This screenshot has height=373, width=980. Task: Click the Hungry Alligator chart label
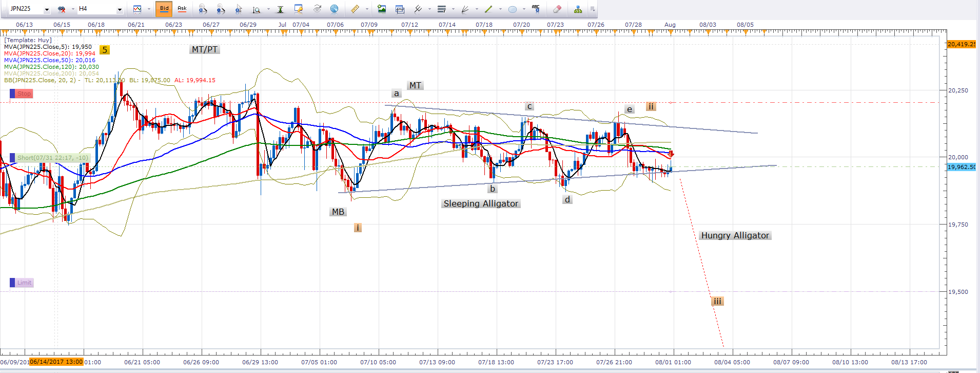tap(735, 235)
